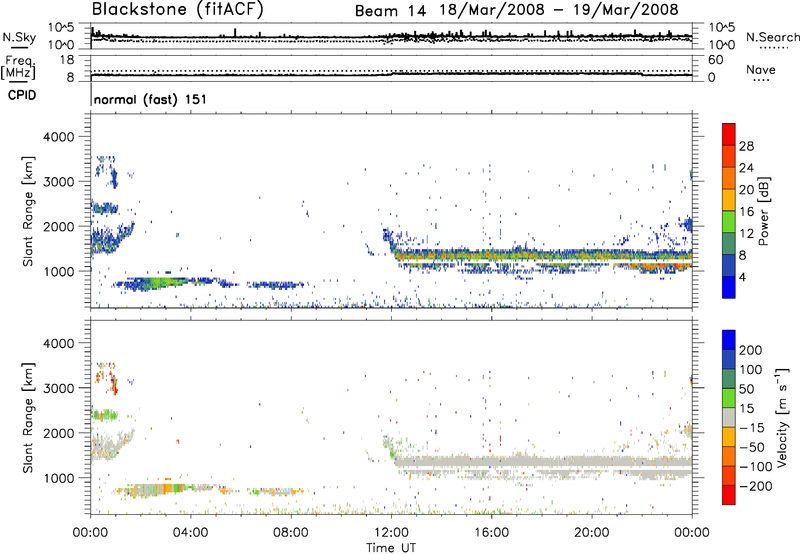
Task: Click the 'Beam 14' label
Action: [x=390, y=11]
